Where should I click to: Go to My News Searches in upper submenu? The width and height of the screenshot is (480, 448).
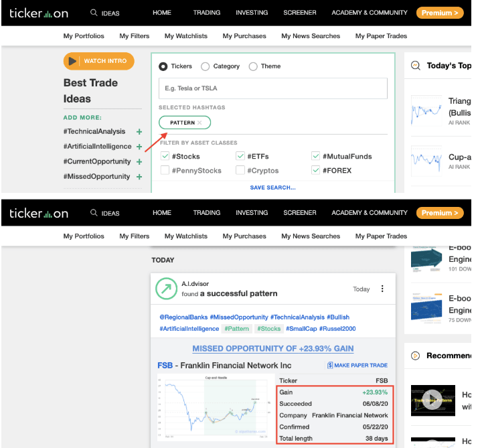[x=311, y=36]
